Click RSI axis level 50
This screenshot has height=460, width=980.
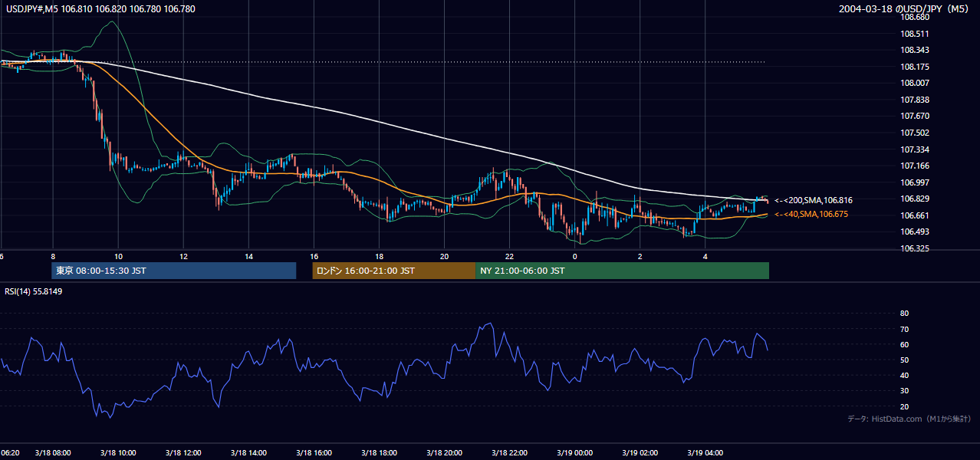click(904, 360)
